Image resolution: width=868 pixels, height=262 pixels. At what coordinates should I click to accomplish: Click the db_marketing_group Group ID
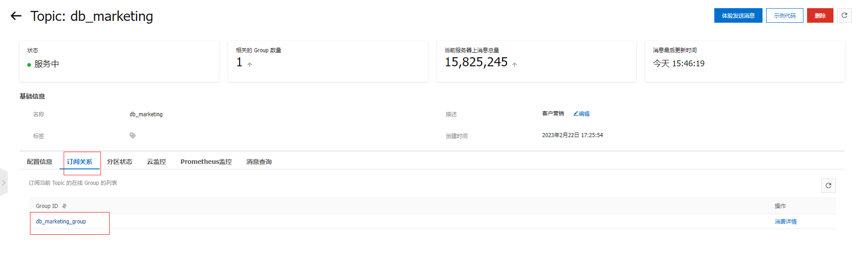point(61,222)
